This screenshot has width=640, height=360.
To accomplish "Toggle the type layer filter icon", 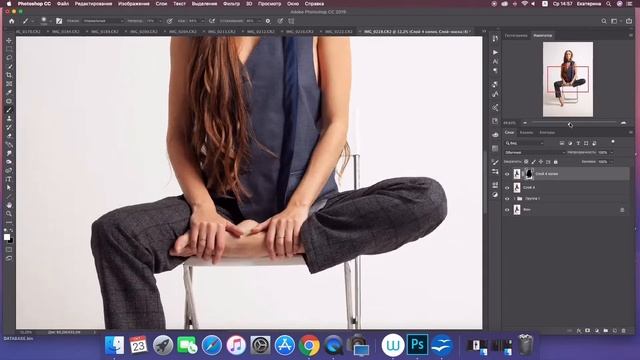I will point(578,143).
